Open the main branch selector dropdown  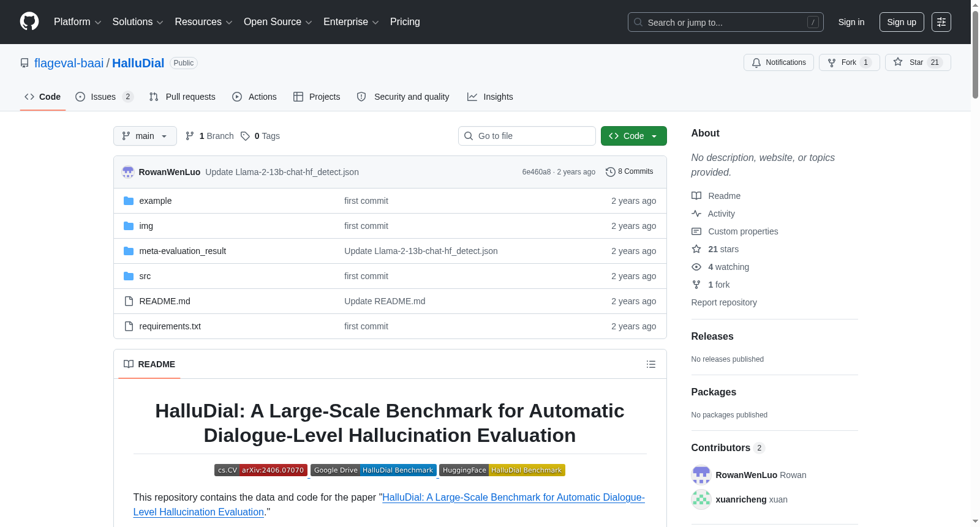pos(145,136)
